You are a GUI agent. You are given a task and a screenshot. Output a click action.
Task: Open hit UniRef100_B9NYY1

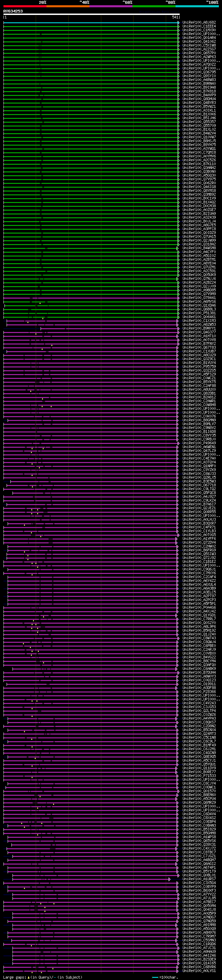199,328
